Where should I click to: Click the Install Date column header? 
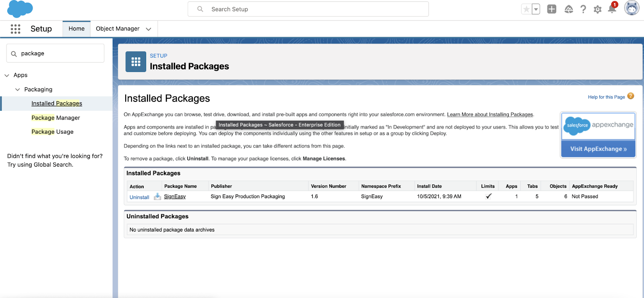429,186
